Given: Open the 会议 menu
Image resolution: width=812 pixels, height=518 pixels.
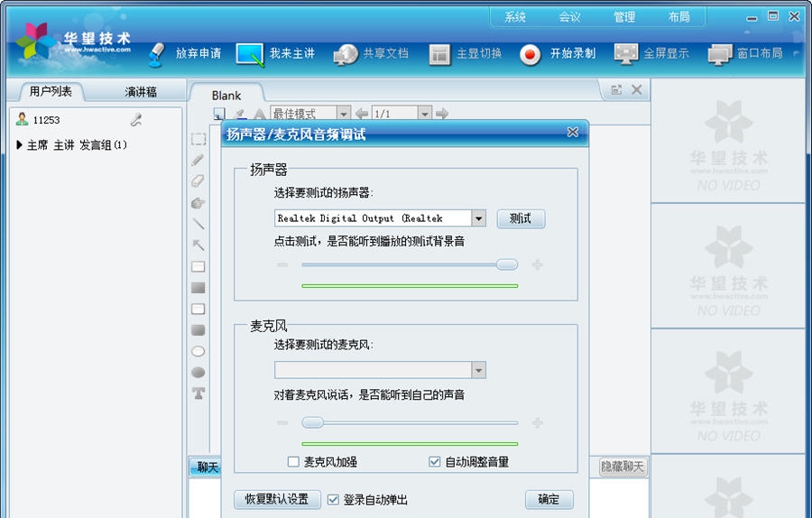Looking at the screenshot, I should pos(569,17).
